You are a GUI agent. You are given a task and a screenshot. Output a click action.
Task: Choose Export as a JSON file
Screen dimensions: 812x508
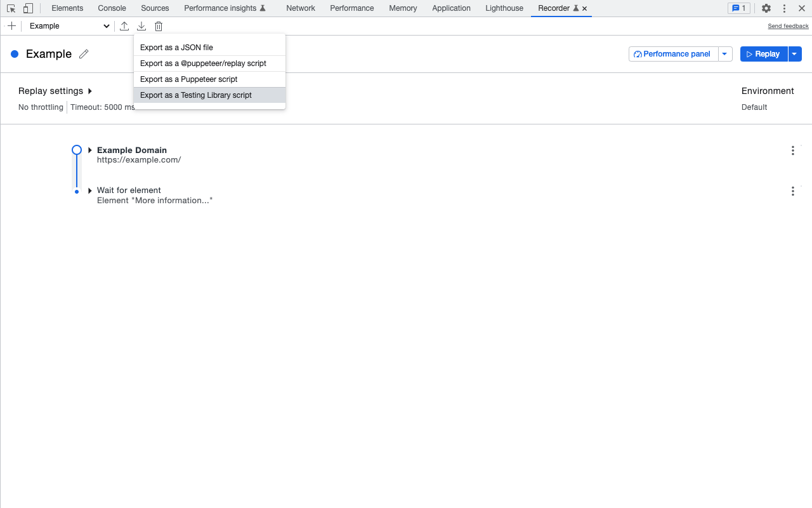176,47
